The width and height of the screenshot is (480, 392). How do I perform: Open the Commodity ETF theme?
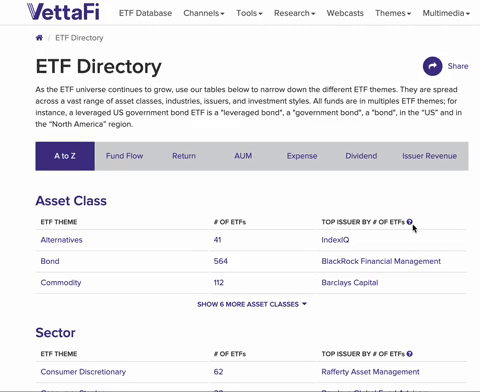(61, 283)
